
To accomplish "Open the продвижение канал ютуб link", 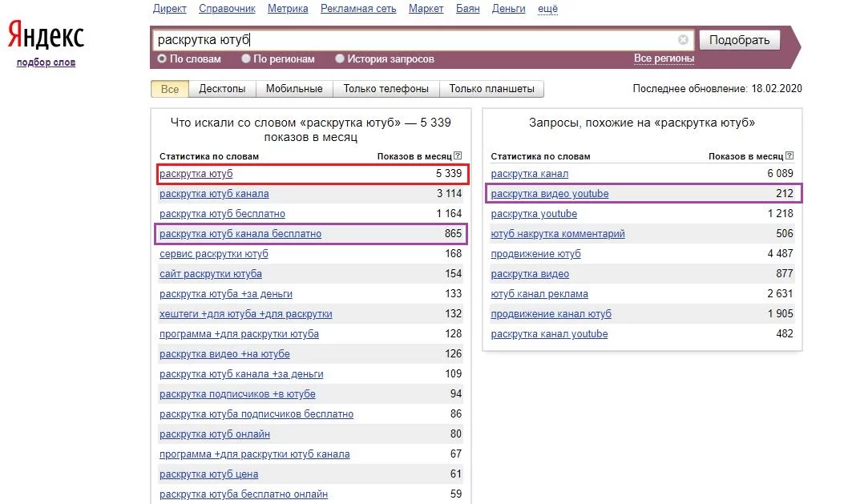I will [x=551, y=314].
